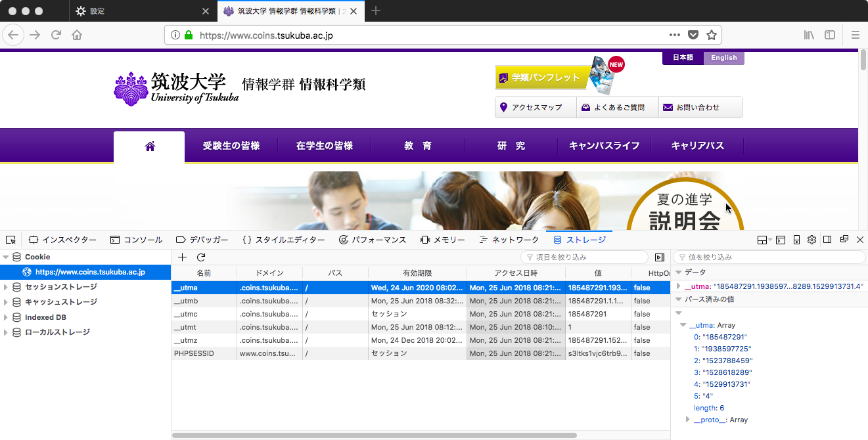Click the cookie table horizontal scrollbar

(x=374, y=435)
